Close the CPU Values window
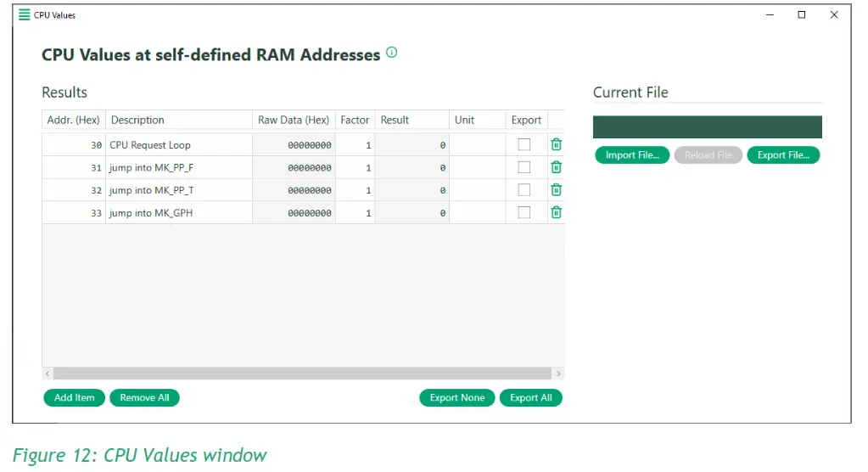This screenshot has height=472, width=868. [x=834, y=15]
